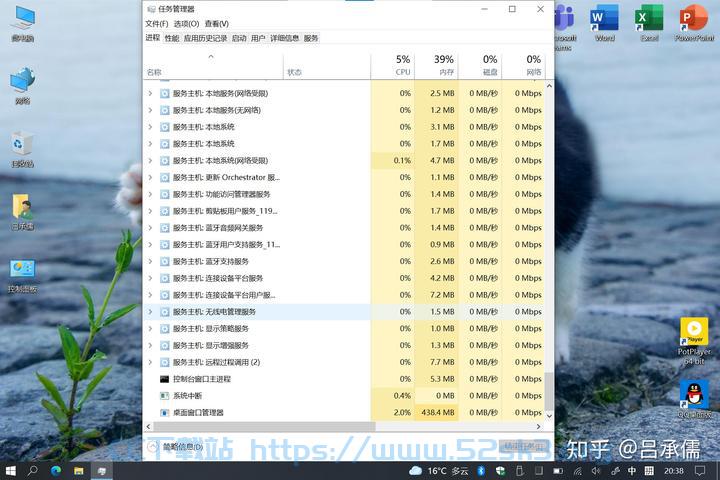Select the PotPlayer 64 bit shortcut
720x480 pixels.
[694, 341]
